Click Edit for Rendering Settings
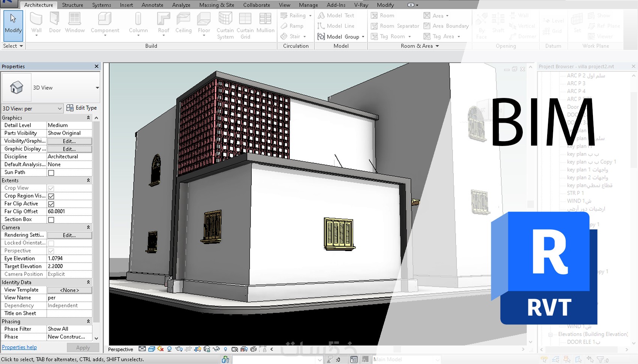Image resolution: width=638 pixels, height=364 pixels. [69, 235]
